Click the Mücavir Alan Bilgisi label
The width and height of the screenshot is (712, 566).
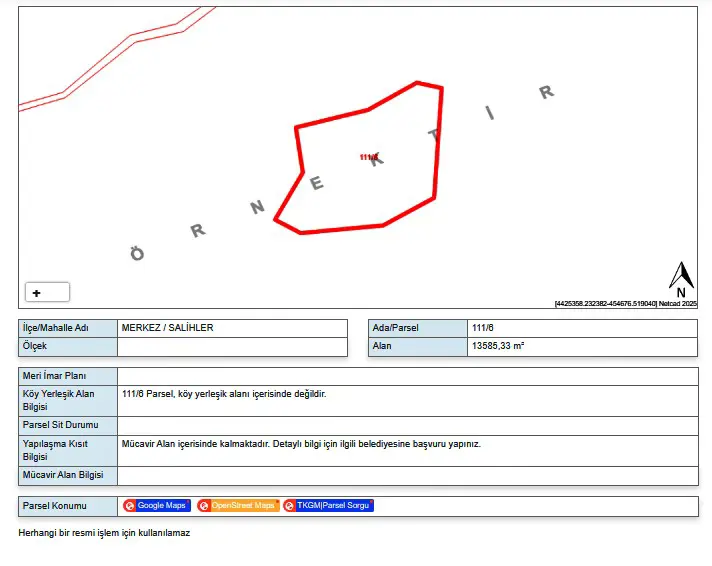coord(63,475)
